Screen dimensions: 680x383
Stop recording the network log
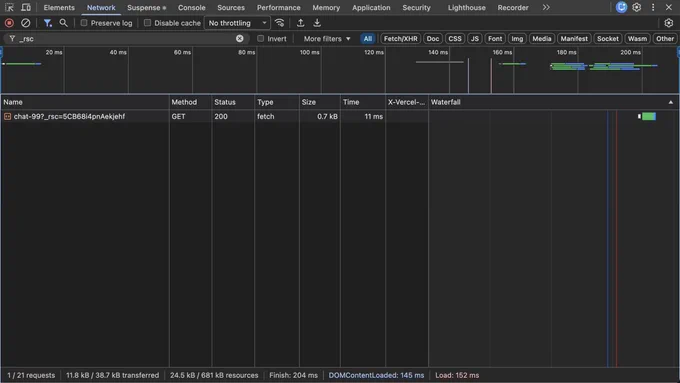point(9,23)
